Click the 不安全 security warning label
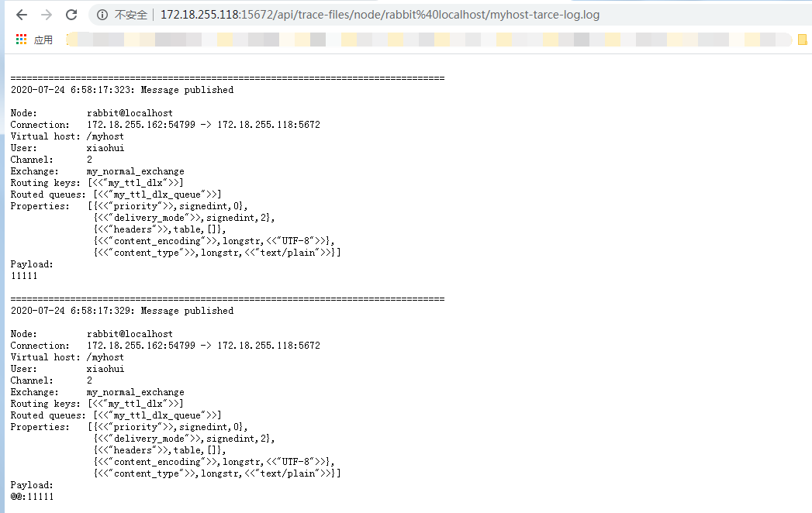Image resolution: width=812 pixels, height=513 pixels. pos(129,15)
